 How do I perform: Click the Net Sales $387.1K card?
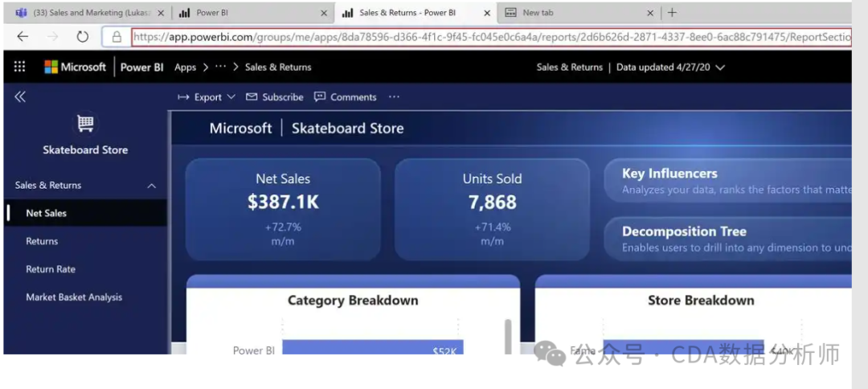click(283, 210)
